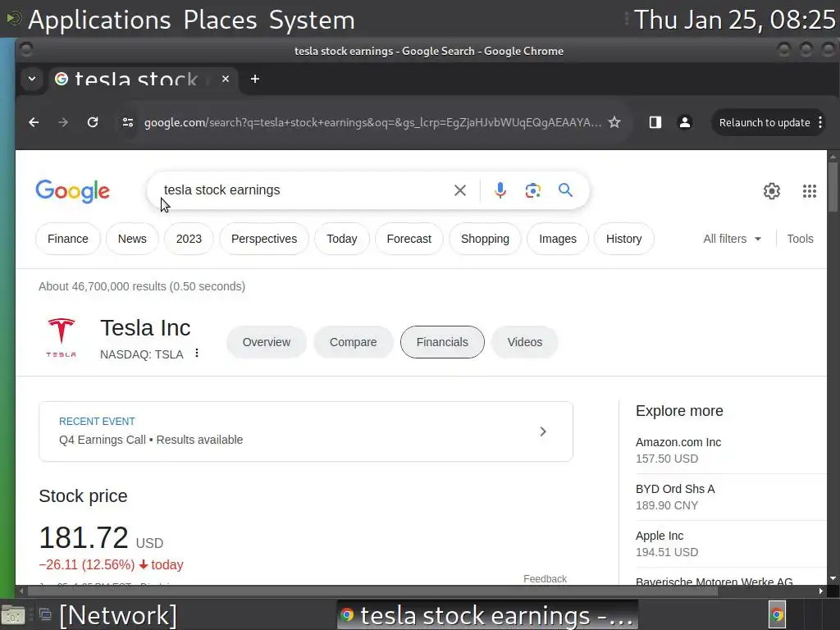
Task: Clear the search box with X icon
Action: point(460,190)
